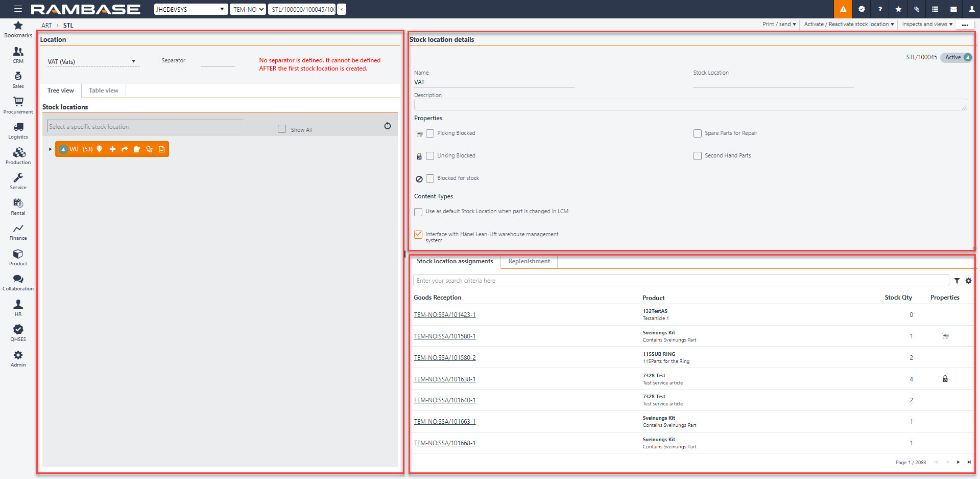Click the Description text field
Image resolution: width=980 pixels, height=479 pixels.
(689, 105)
